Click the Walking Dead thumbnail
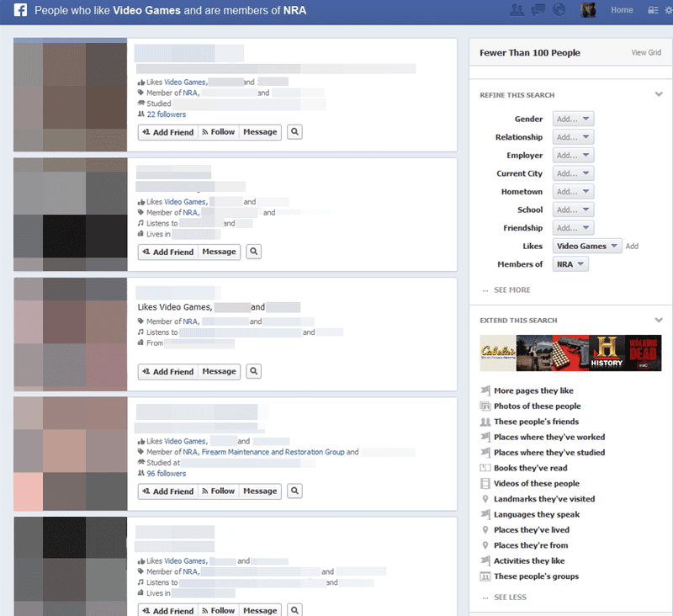 643,353
